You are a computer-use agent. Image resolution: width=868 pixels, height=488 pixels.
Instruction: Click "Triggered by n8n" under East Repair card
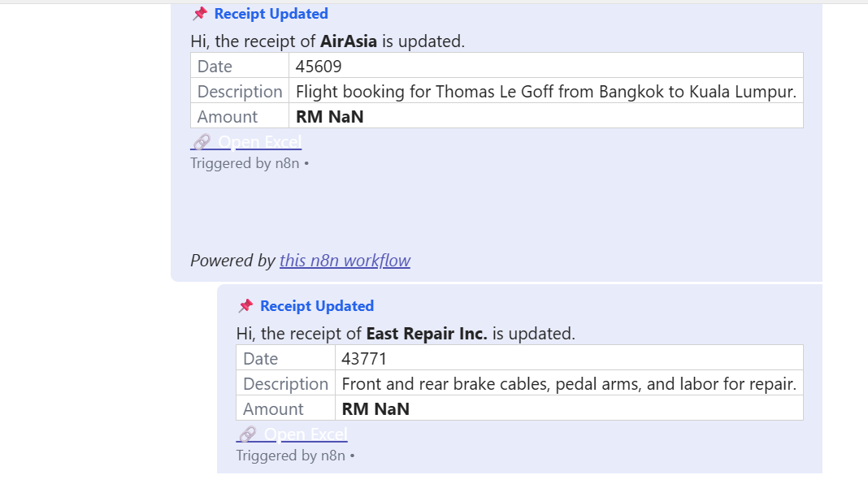[290, 456]
